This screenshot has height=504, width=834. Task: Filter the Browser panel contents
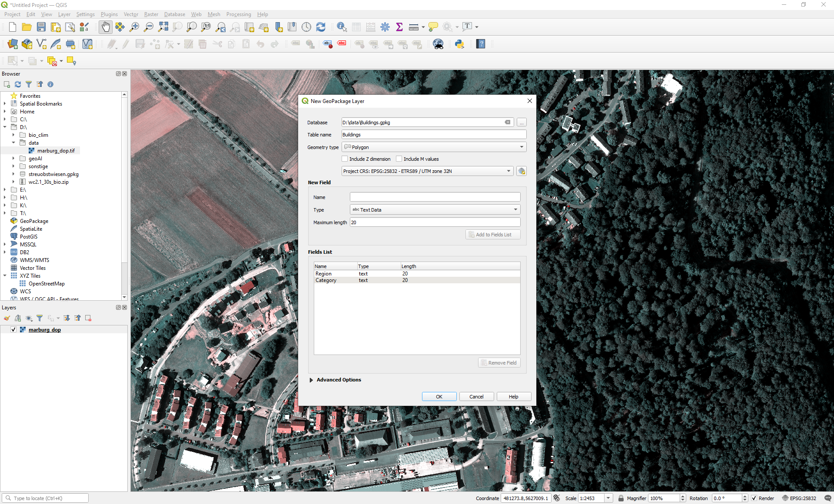(x=29, y=84)
